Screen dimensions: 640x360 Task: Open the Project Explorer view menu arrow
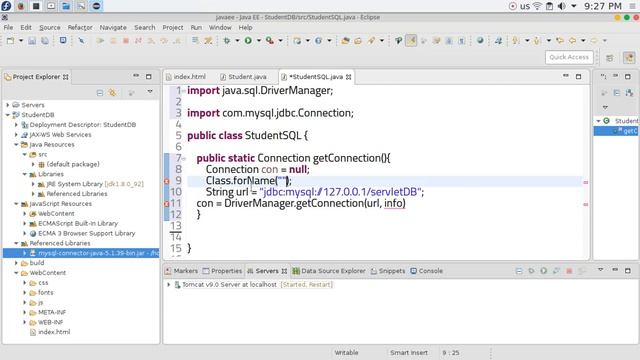pyautogui.click(x=150, y=92)
